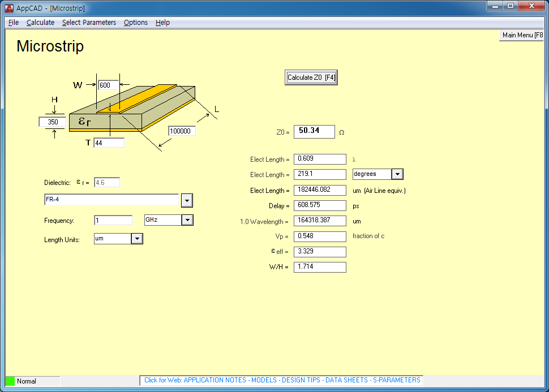The height and width of the screenshot is (392, 549).
Task: Click the web Application Notes link bar
Action: [x=282, y=380]
